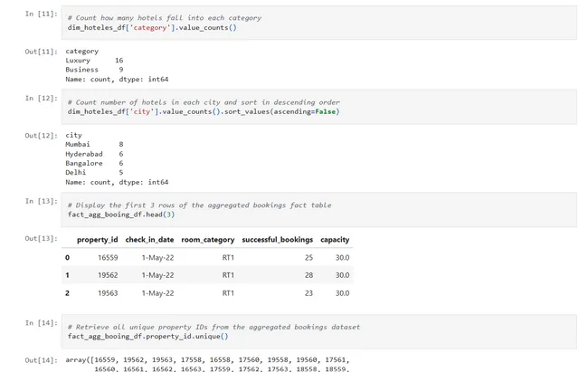Select the In [14] cell prompt
Viewport: 588px width, 372px height.
[42, 322]
